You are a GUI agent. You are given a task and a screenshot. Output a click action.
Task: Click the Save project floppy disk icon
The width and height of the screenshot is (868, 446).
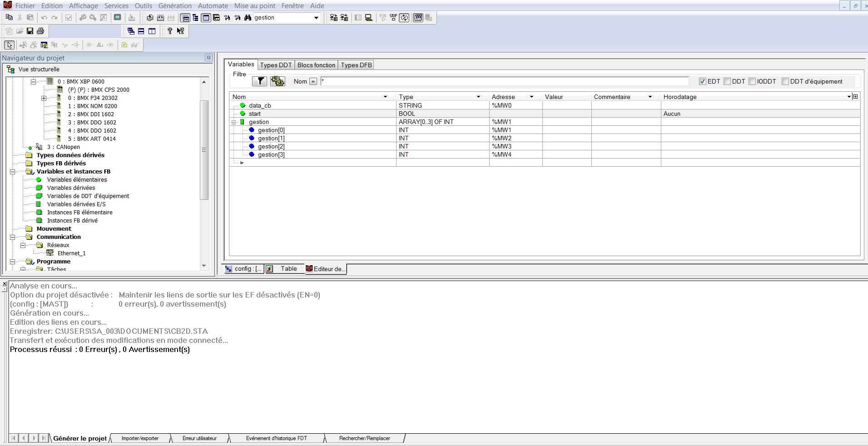coord(30,31)
